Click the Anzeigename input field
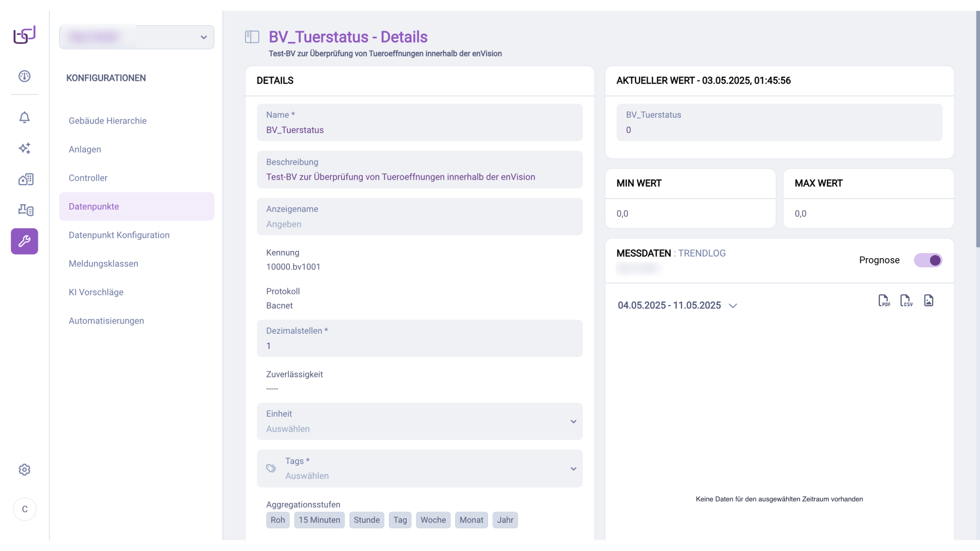 coord(419,224)
